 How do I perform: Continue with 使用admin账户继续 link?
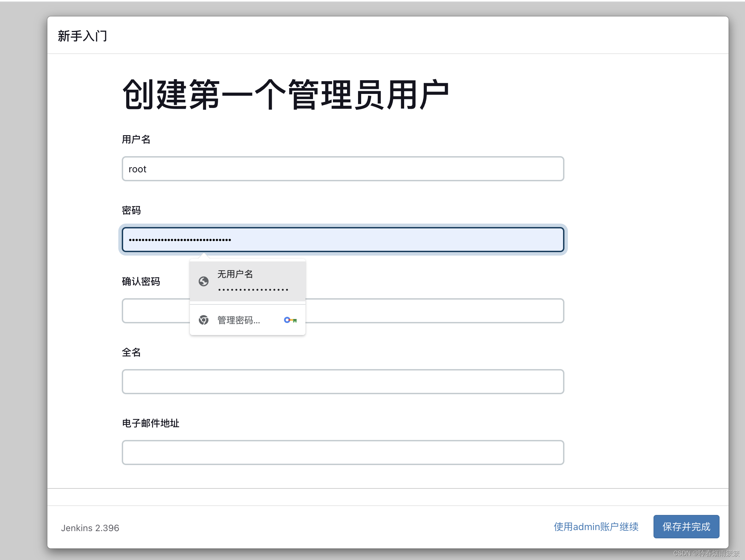pos(596,527)
